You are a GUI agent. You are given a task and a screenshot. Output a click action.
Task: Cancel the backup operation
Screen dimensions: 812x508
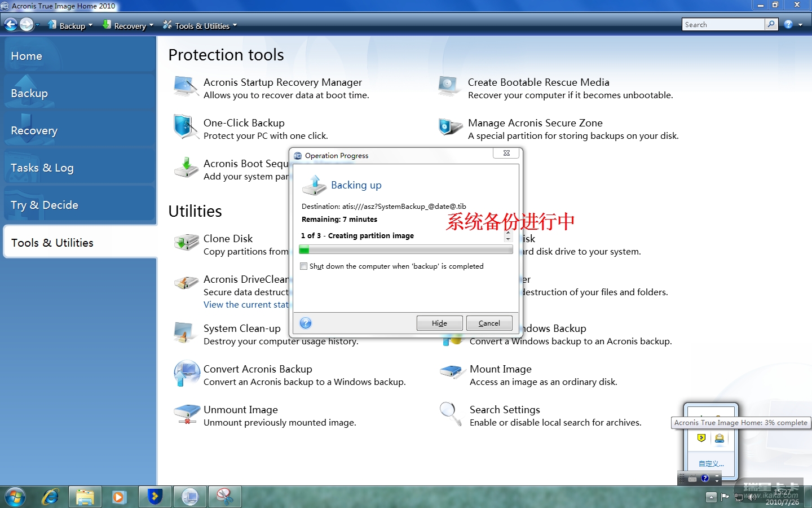click(x=489, y=323)
